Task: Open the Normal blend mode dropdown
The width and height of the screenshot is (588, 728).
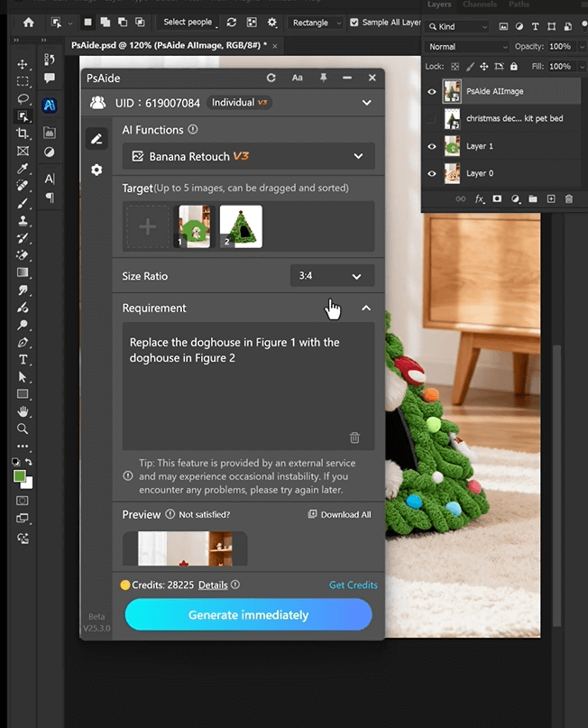Action: [467, 47]
